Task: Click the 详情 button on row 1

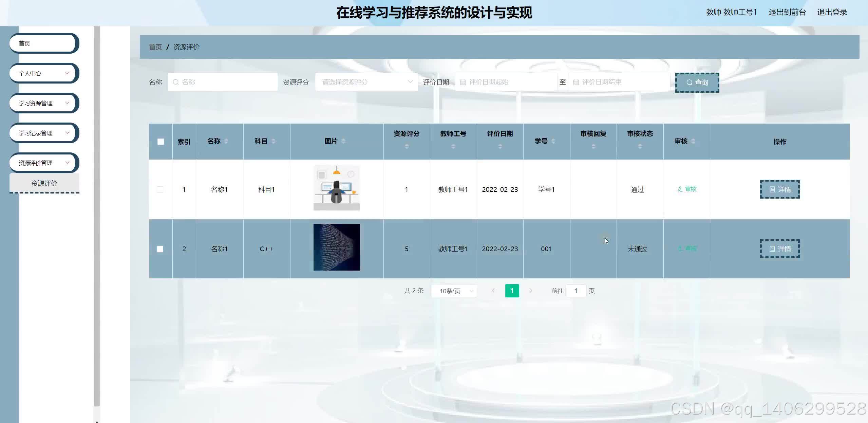Action: [x=779, y=189]
